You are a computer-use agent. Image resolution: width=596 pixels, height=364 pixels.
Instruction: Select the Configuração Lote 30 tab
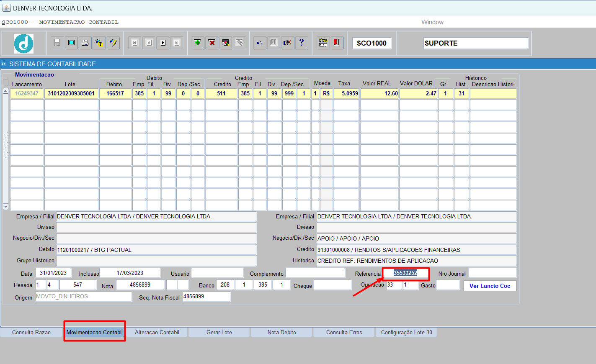[x=407, y=333]
